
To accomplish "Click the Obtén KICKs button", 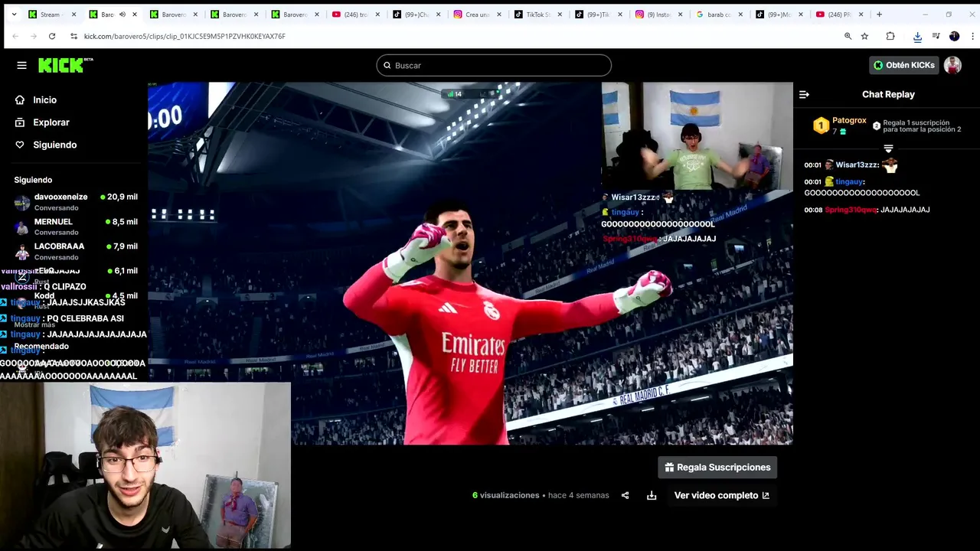I will point(904,65).
